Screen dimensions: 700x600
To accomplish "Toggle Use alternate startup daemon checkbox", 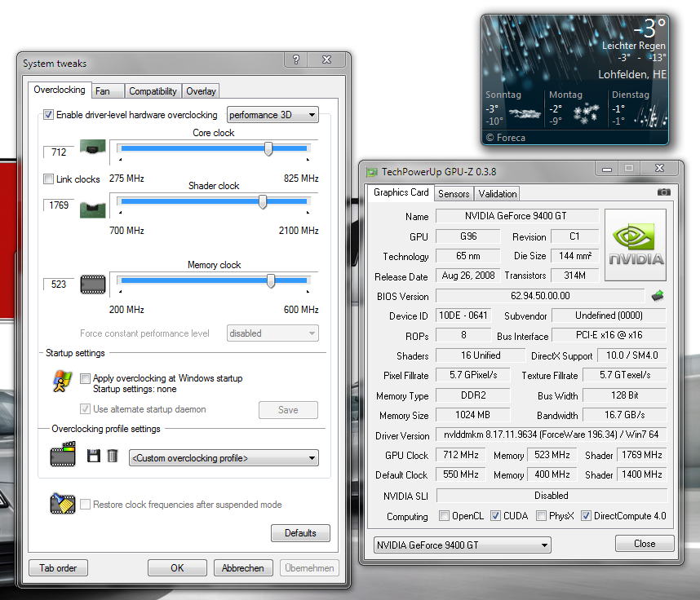I will click(85, 408).
